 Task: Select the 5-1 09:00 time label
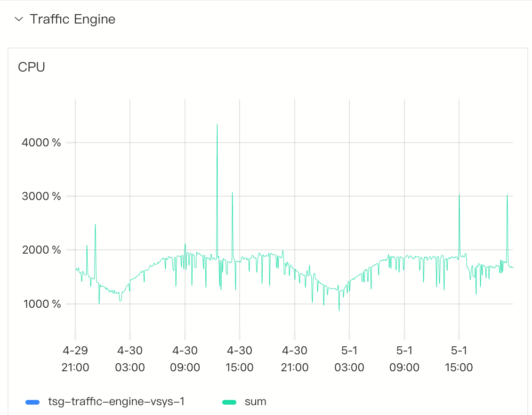[404, 359]
